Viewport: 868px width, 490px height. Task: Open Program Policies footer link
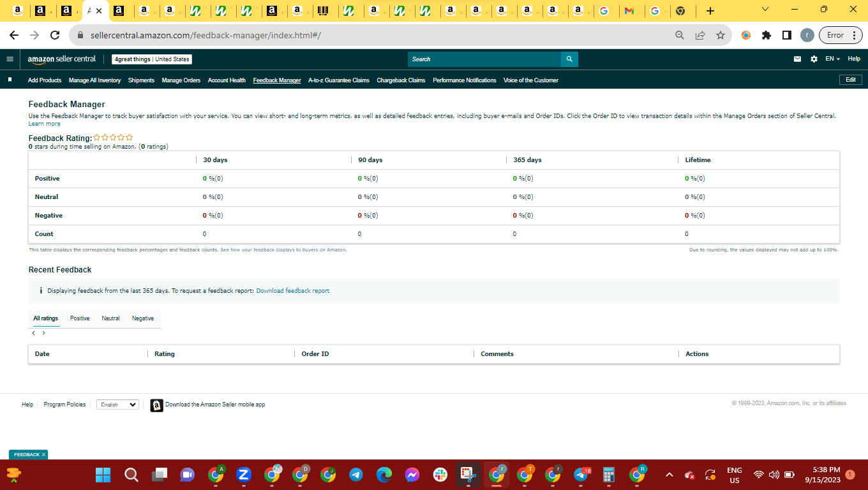(x=64, y=405)
